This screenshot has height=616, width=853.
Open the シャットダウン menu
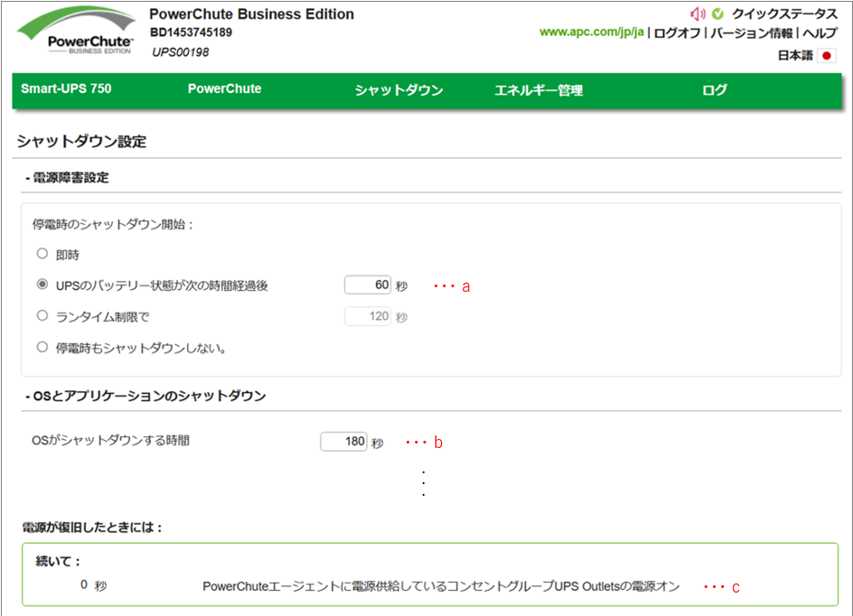pyautogui.click(x=398, y=90)
